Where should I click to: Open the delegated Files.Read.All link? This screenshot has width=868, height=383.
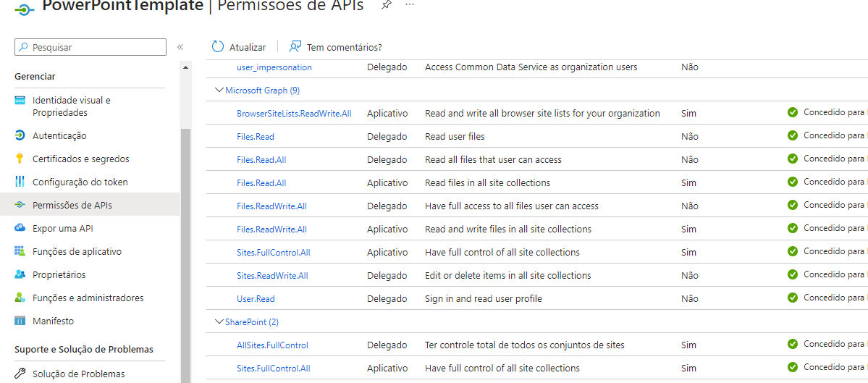(x=261, y=160)
